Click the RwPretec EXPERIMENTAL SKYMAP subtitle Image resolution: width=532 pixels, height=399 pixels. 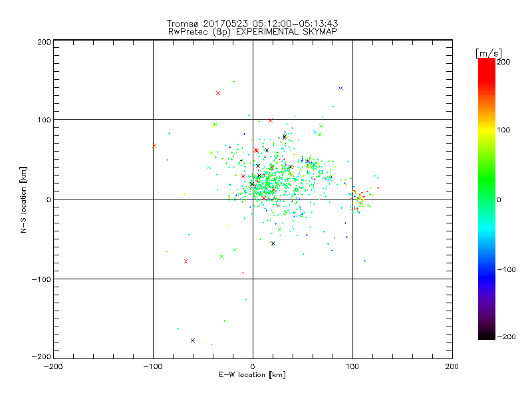pyautogui.click(x=253, y=31)
